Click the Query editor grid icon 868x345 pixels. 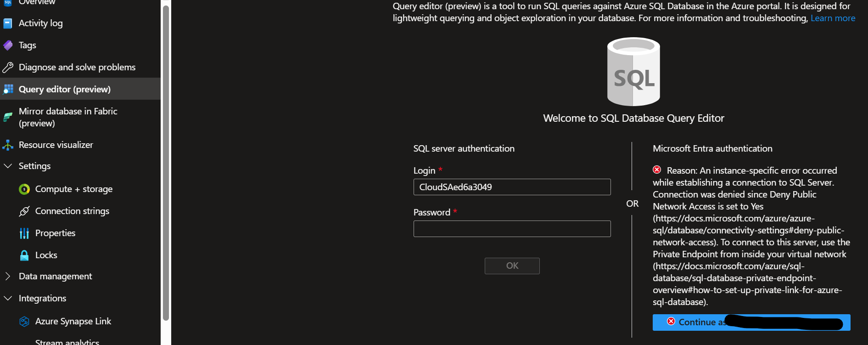pyautogui.click(x=8, y=89)
